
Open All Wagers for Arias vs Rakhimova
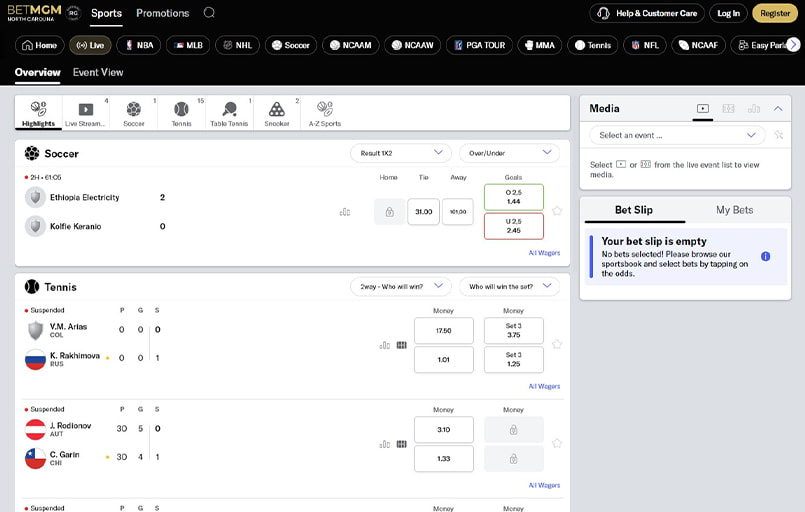pos(544,386)
